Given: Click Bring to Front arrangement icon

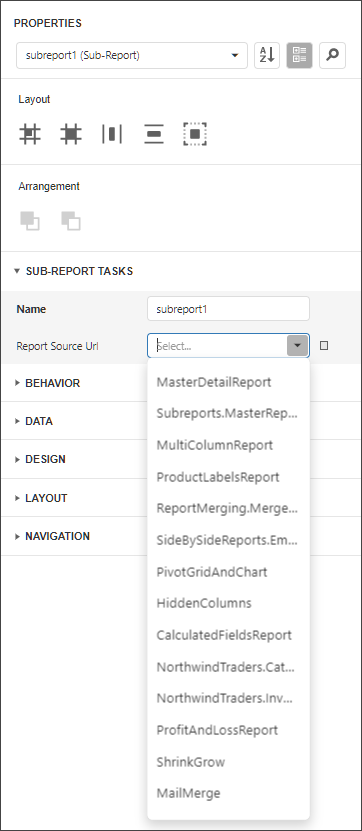Looking at the screenshot, I should [30, 220].
